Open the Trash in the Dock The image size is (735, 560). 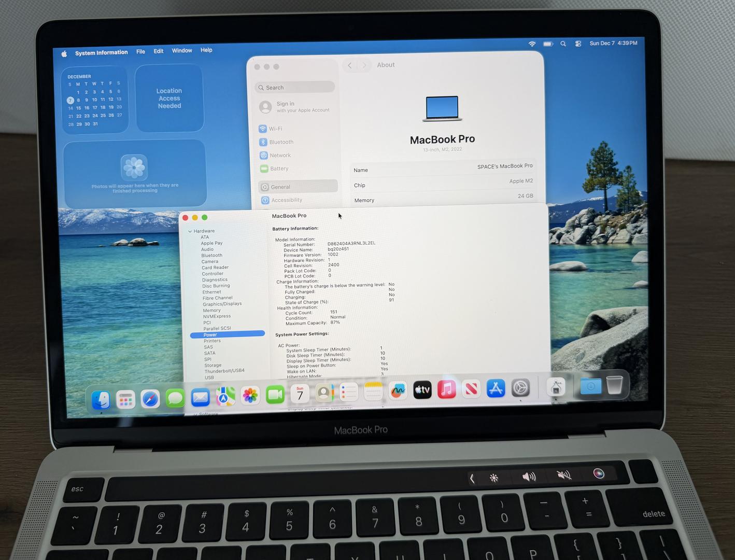[615, 385]
